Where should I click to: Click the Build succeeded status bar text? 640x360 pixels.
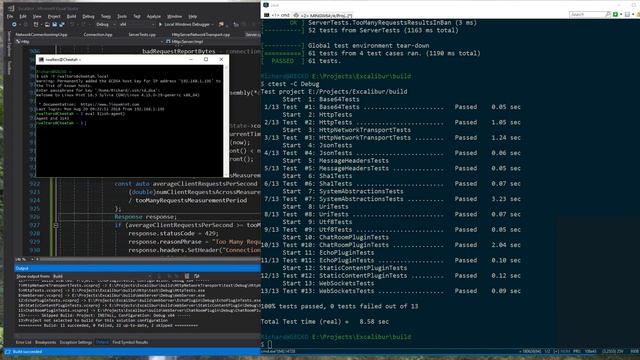(27, 352)
